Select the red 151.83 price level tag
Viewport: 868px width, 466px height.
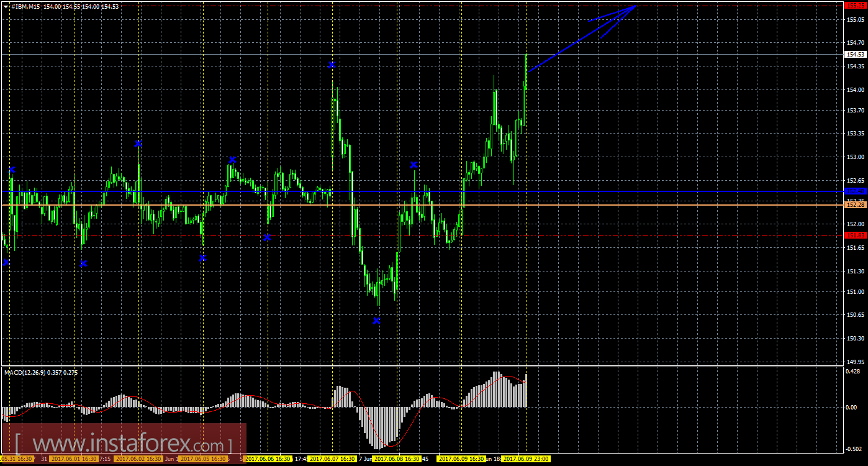[854, 235]
